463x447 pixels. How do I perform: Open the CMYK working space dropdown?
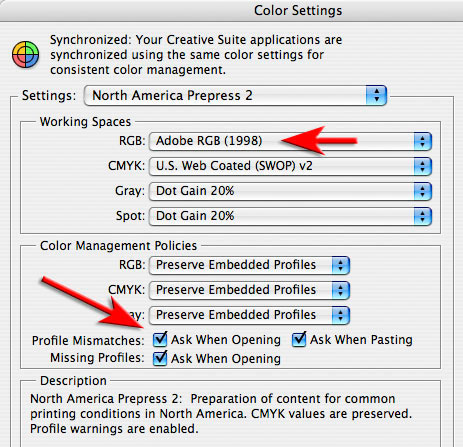290,166
